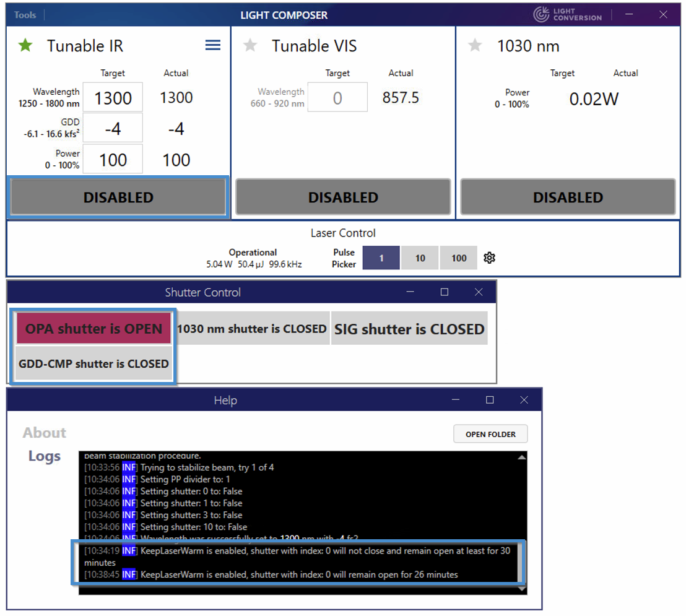Edit Tunable IR target GDD field
The image size is (686, 616).
[113, 128]
